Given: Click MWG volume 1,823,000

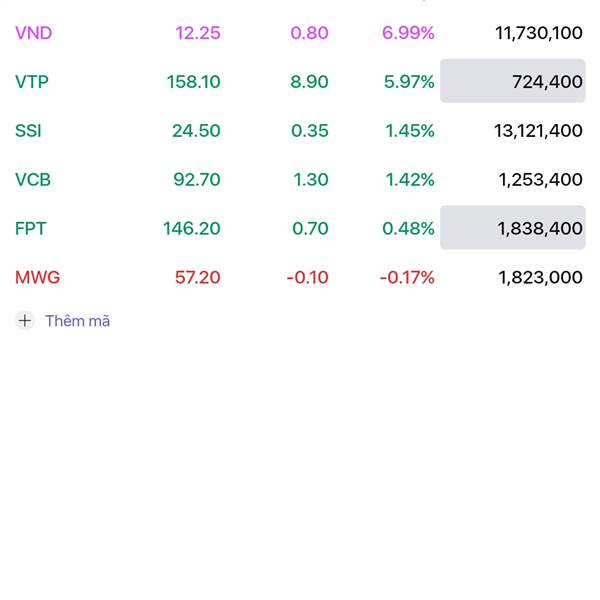Looking at the screenshot, I should click(x=540, y=277).
